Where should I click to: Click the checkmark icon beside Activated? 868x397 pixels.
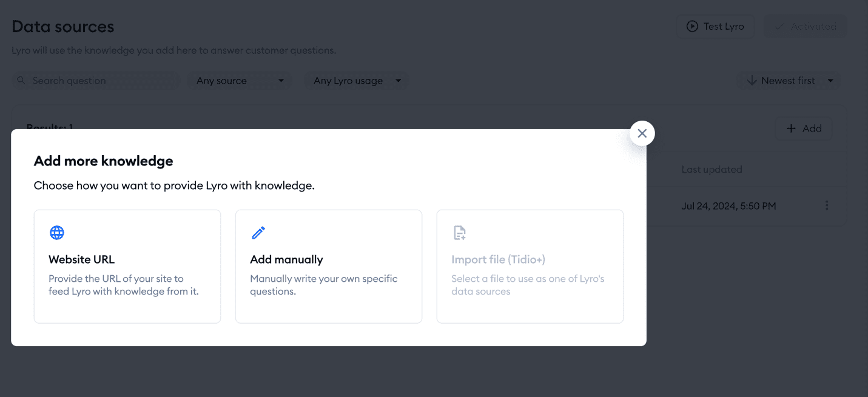(x=779, y=27)
